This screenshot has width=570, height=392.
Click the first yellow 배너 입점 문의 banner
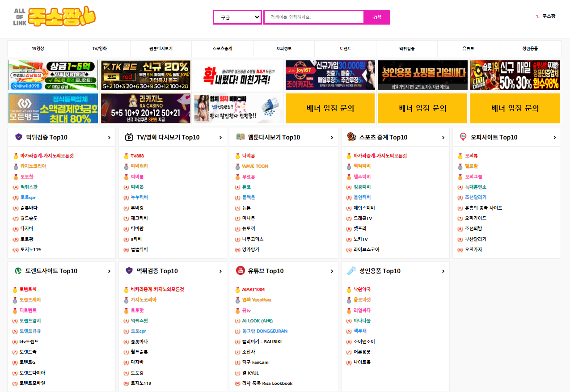(x=330, y=108)
